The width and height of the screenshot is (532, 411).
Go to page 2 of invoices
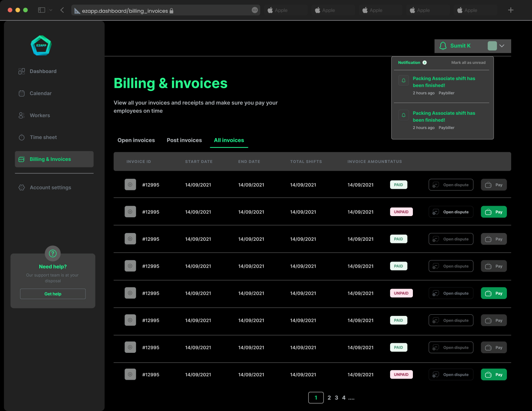pyautogui.click(x=329, y=398)
